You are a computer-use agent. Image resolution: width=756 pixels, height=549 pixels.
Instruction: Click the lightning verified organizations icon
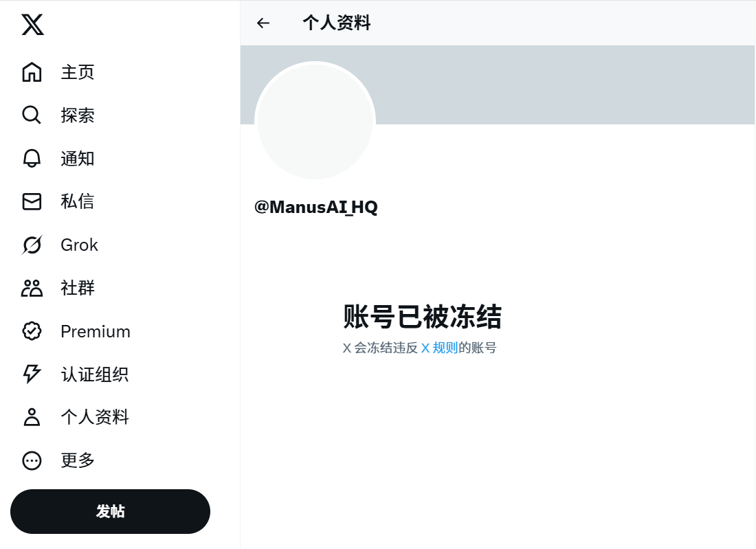[x=32, y=374]
